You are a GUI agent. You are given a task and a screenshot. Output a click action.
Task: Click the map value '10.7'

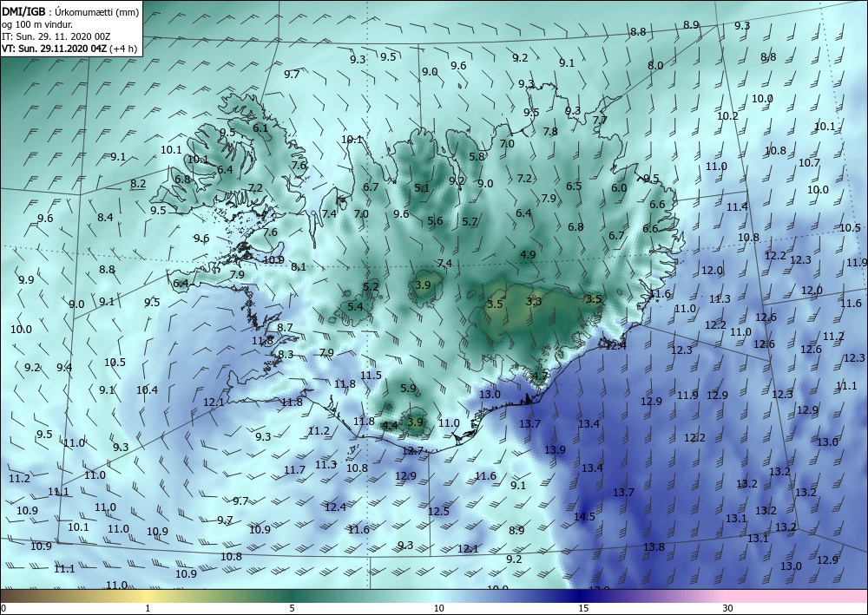809,162
